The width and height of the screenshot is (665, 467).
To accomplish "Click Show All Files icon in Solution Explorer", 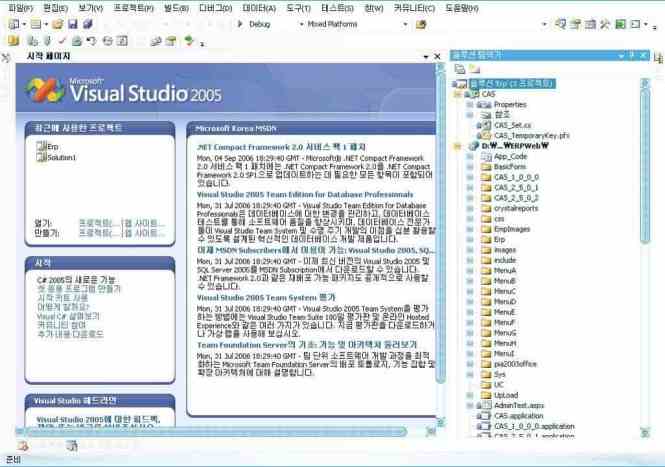I will 474,68.
